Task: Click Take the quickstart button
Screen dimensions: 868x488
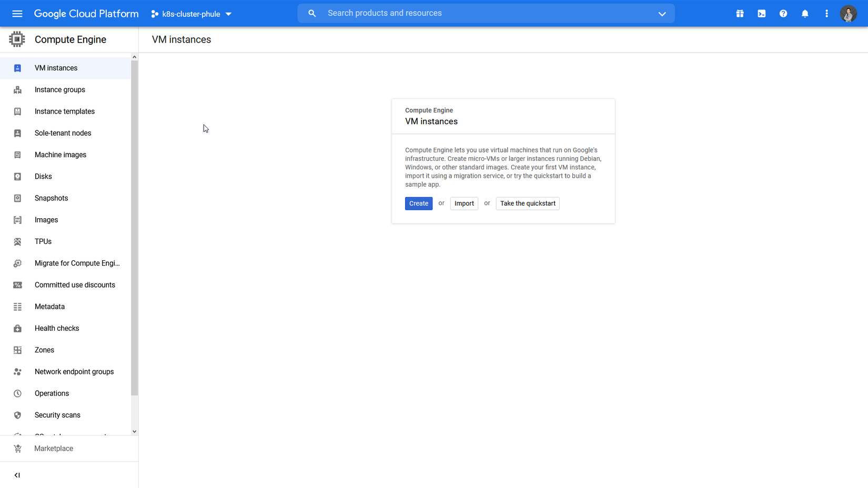Action: click(x=528, y=204)
